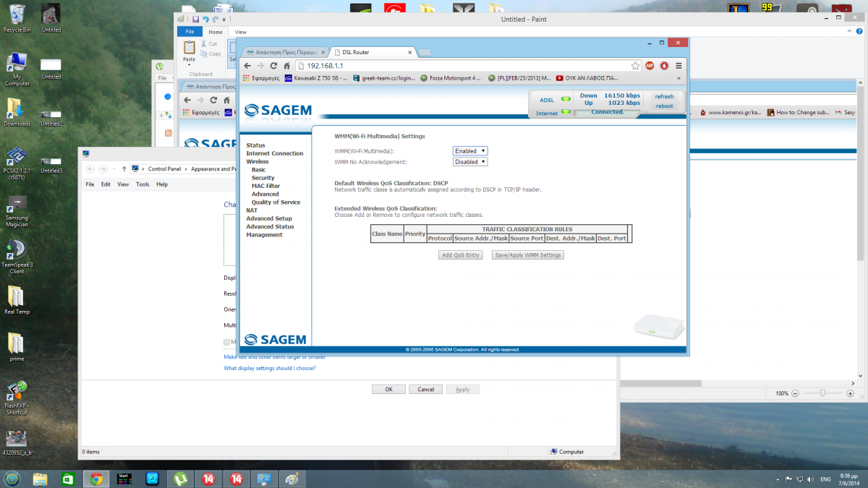The width and height of the screenshot is (868, 488).
Task: Open Samsung Magician desktop icon
Action: pos(17,211)
